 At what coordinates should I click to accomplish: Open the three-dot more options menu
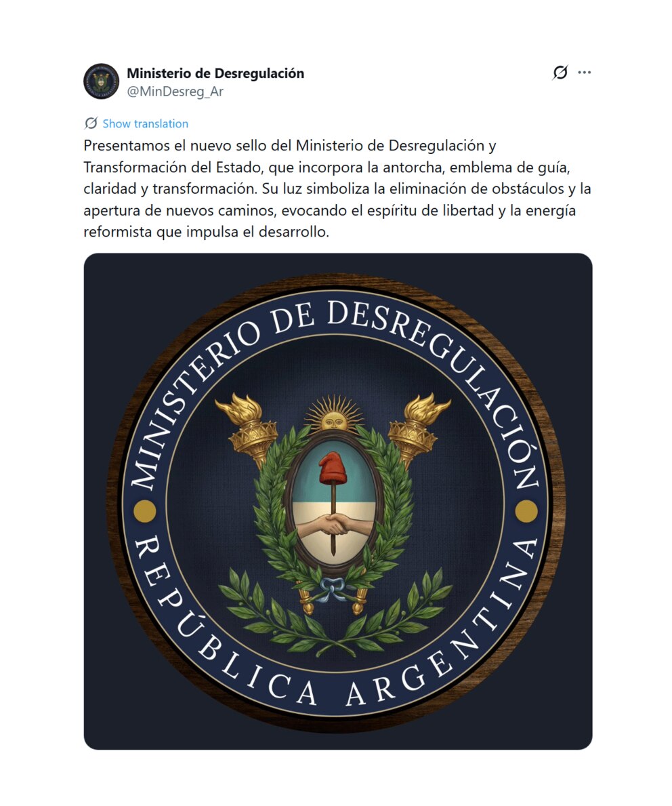[584, 73]
